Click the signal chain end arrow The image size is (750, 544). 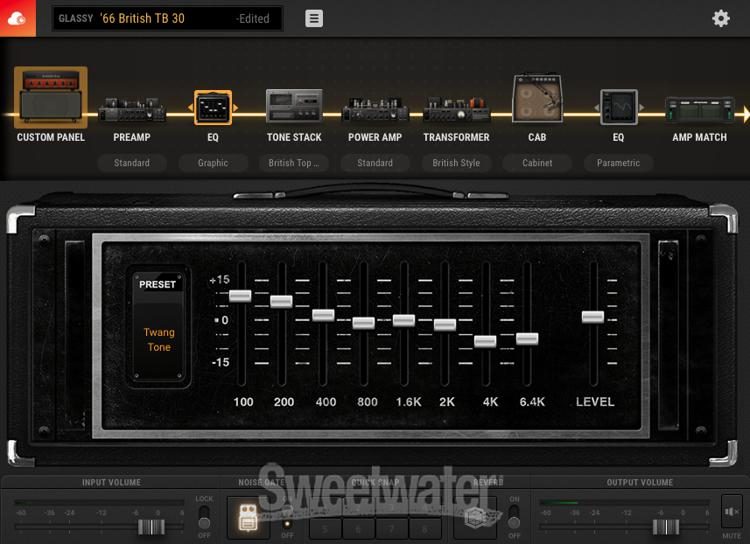[x=747, y=114]
